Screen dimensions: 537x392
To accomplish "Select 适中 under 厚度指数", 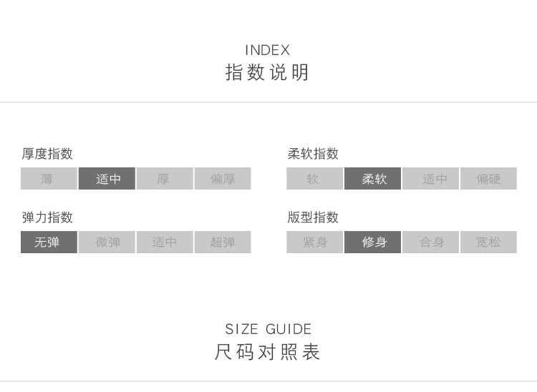I will click(x=107, y=179).
